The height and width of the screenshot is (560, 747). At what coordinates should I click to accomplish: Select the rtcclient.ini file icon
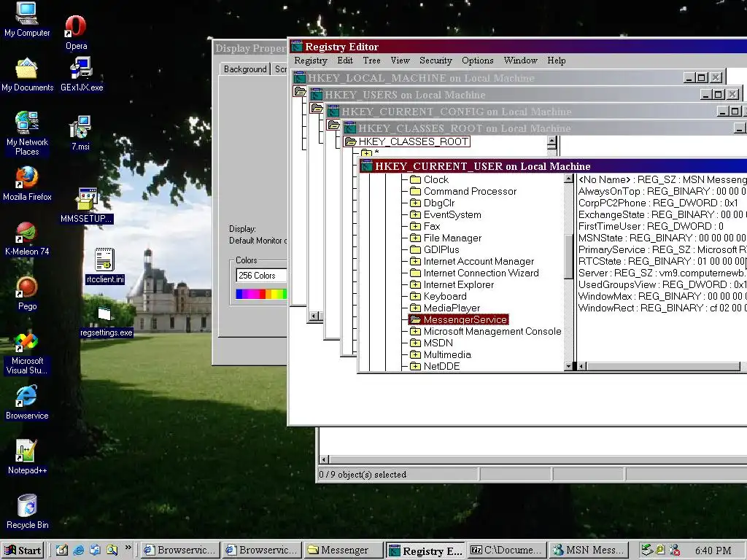[x=105, y=265]
